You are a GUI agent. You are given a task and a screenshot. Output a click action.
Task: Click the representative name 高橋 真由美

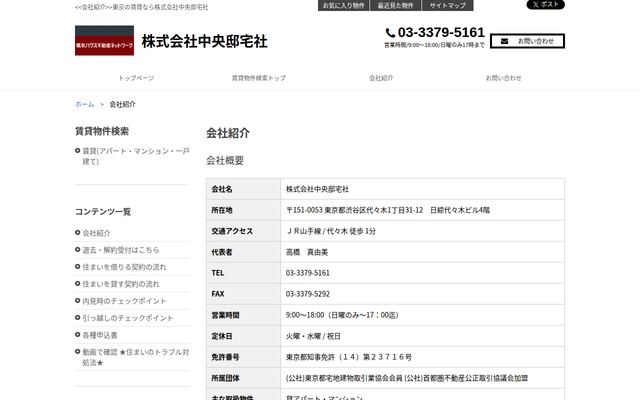[x=307, y=252]
